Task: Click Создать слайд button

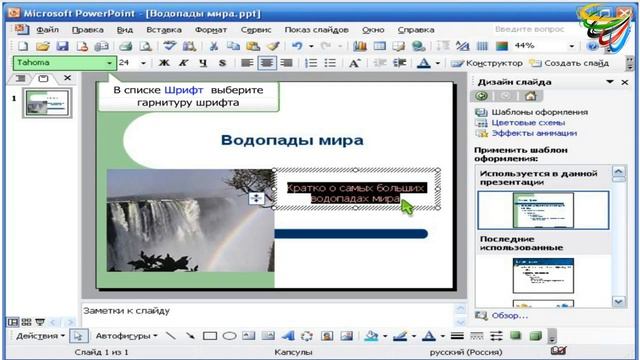Action: tap(569, 63)
